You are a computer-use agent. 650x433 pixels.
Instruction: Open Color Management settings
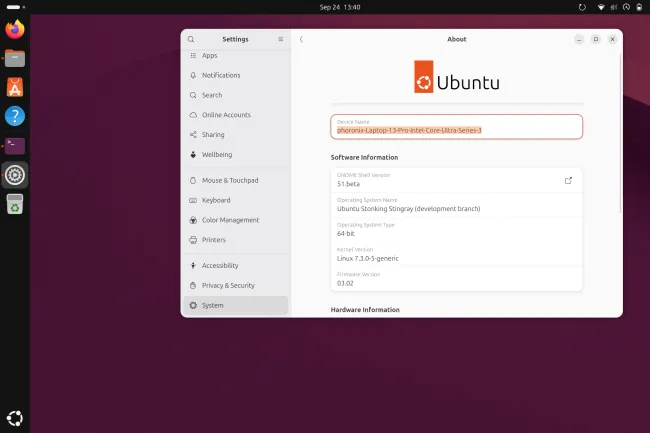[x=236, y=220]
